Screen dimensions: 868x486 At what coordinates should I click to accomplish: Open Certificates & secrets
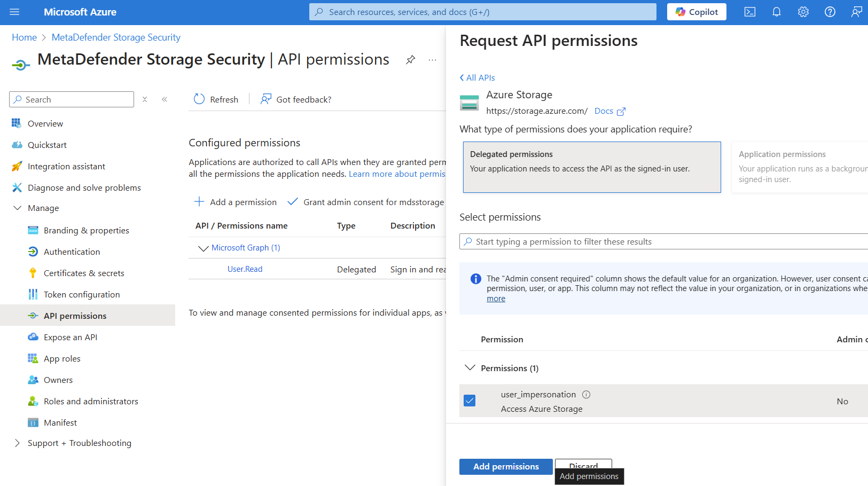tap(84, 273)
